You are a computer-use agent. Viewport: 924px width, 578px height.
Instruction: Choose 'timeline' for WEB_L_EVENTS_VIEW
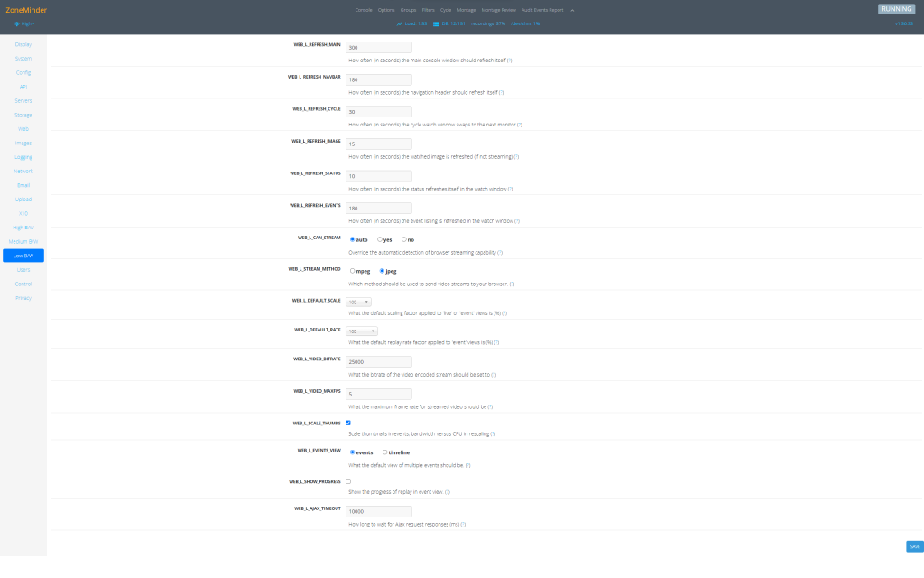[385, 452]
